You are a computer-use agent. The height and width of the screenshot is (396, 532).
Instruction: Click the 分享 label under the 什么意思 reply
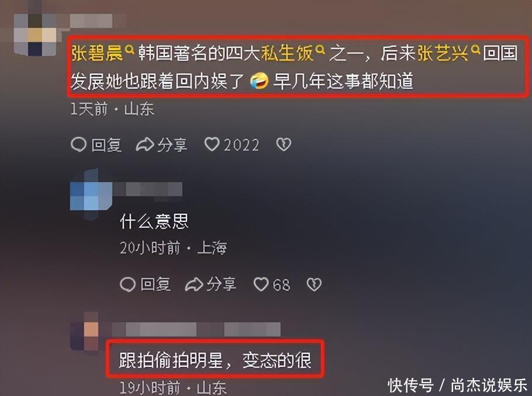(221, 284)
